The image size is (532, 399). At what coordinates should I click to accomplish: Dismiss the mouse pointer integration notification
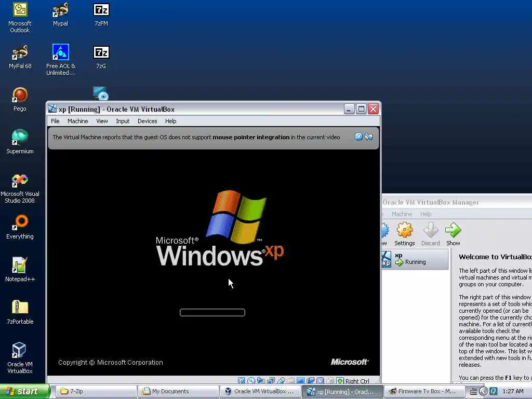point(358,137)
